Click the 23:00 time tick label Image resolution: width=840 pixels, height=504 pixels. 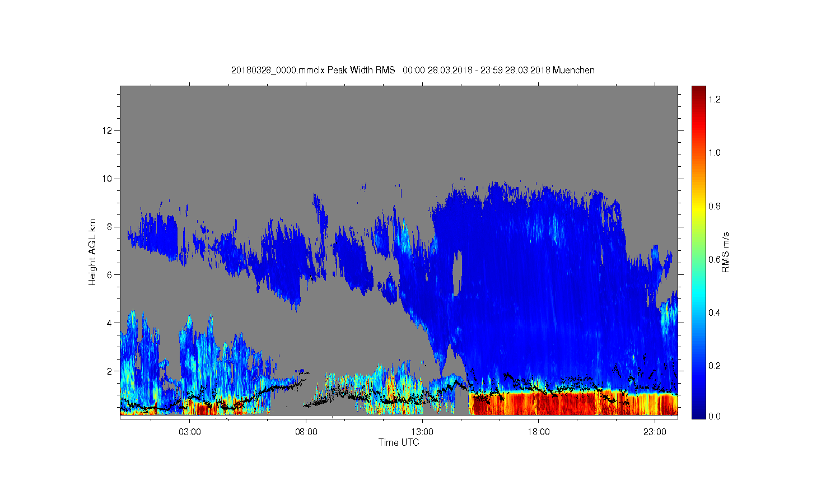pos(655,432)
